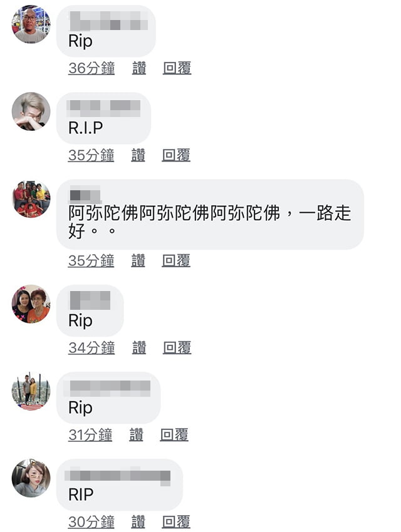Screen dimensions: 401x532
Task: Open the 30分鐘 timestamp link
Action: (91, 522)
